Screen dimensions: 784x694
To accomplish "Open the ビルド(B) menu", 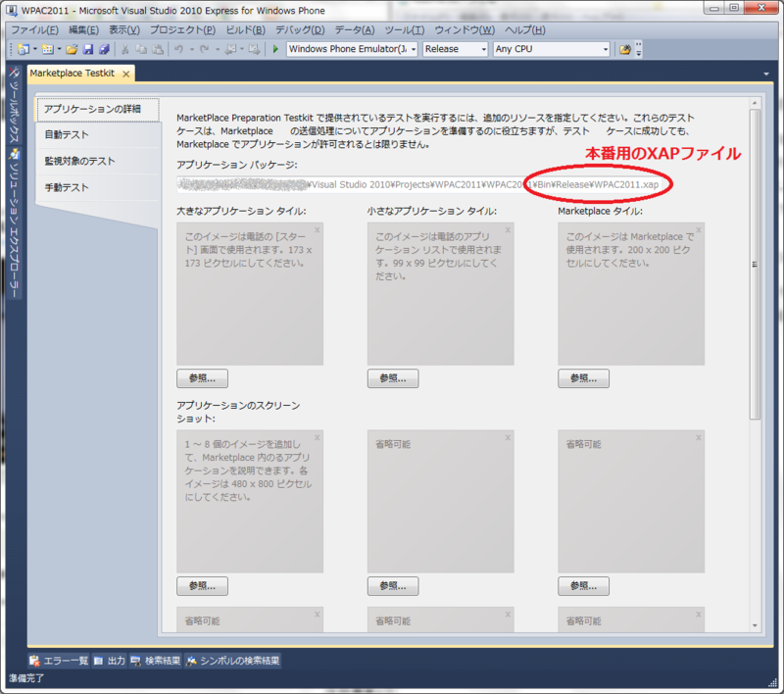I will point(246,30).
